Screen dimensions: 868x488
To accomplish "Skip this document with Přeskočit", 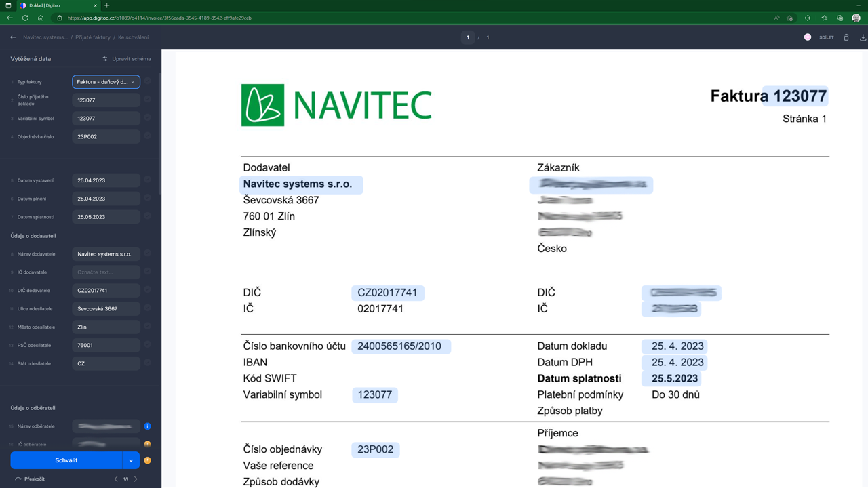I will tap(29, 479).
